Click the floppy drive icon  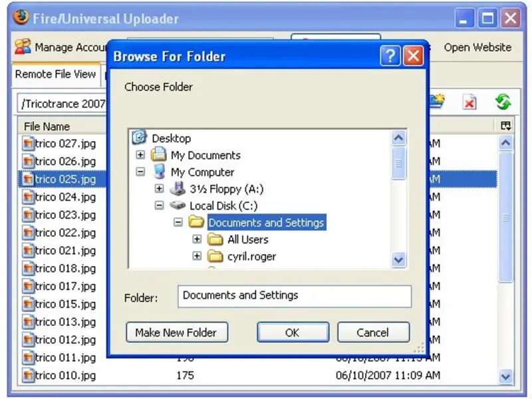pos(178,188)
